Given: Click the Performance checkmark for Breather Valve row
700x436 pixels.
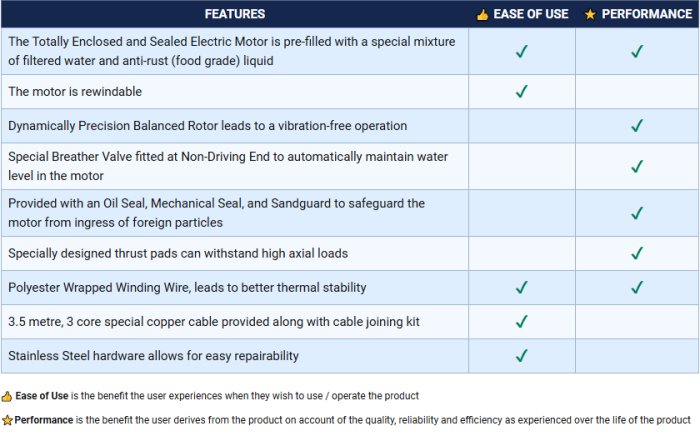Looking at the screenshot, I should pyautogui.click(x=637, y=166).
